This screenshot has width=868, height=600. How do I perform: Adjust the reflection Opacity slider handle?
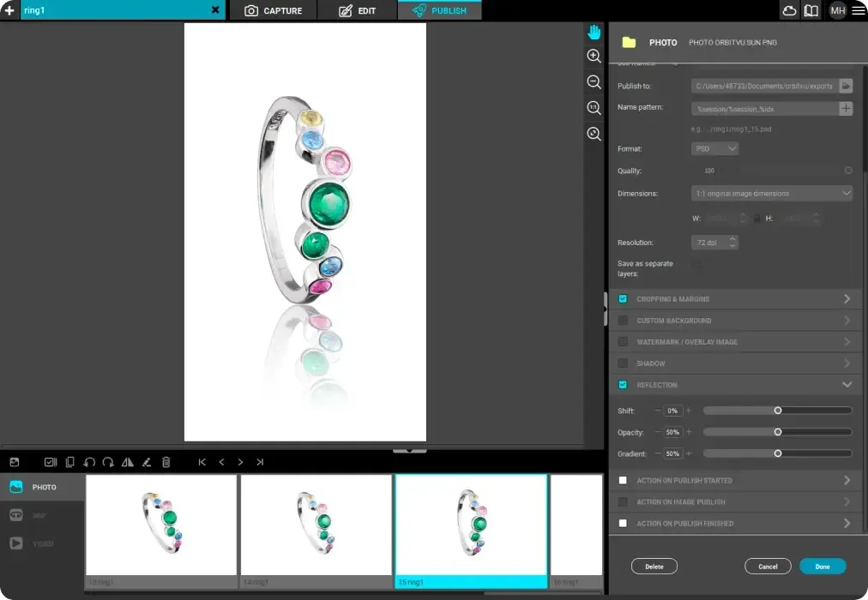(778, 432)
